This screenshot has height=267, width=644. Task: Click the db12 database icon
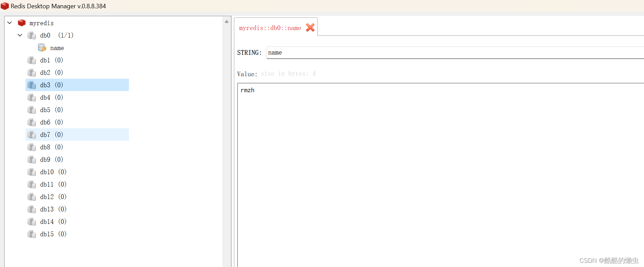point(32,197)
